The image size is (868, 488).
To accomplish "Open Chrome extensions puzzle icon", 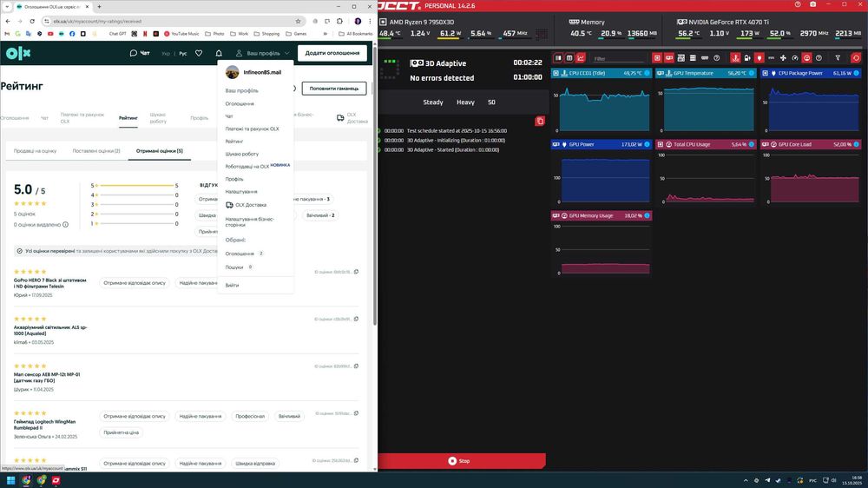I will coord(340,21).
